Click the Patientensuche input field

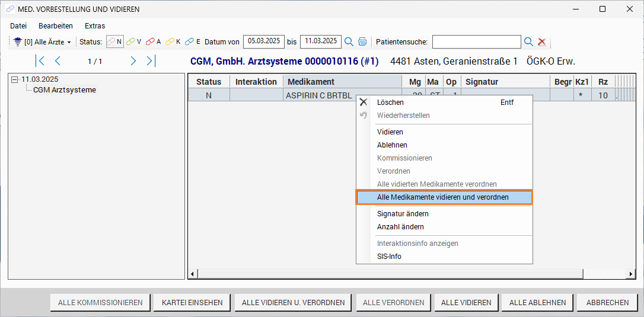pos(476,41)
